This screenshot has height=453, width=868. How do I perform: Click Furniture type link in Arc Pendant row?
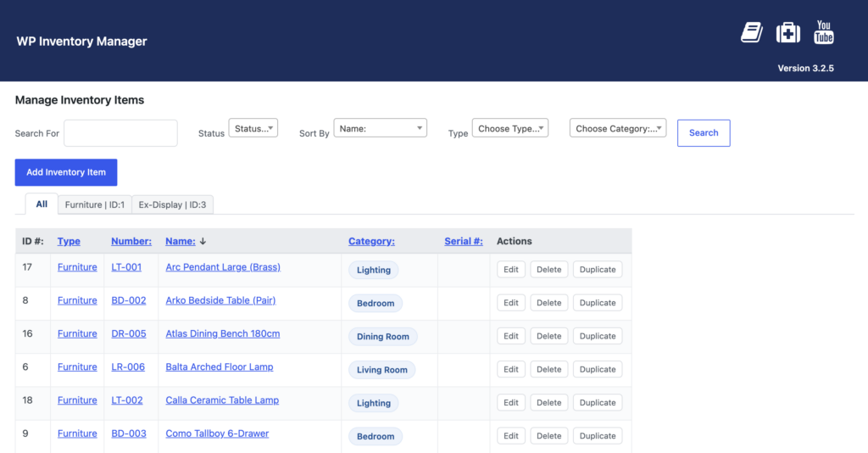click(x=77, y=267)
